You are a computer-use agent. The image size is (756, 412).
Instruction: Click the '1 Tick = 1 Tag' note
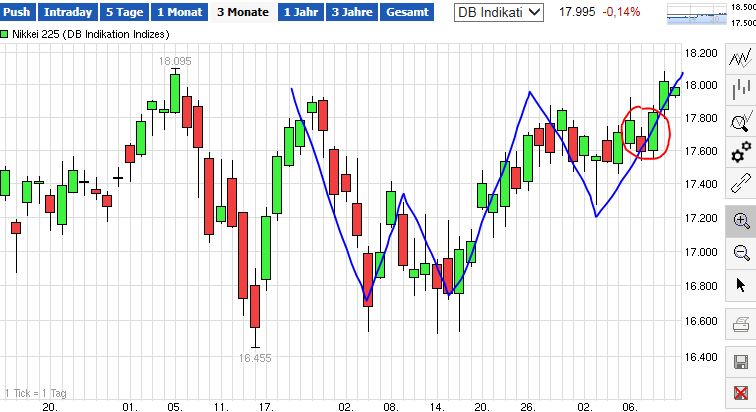pos(36,393)
